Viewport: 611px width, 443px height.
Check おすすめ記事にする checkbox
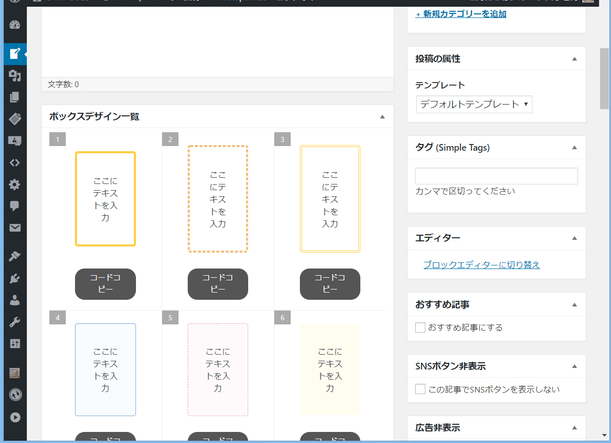click(420, 327)
